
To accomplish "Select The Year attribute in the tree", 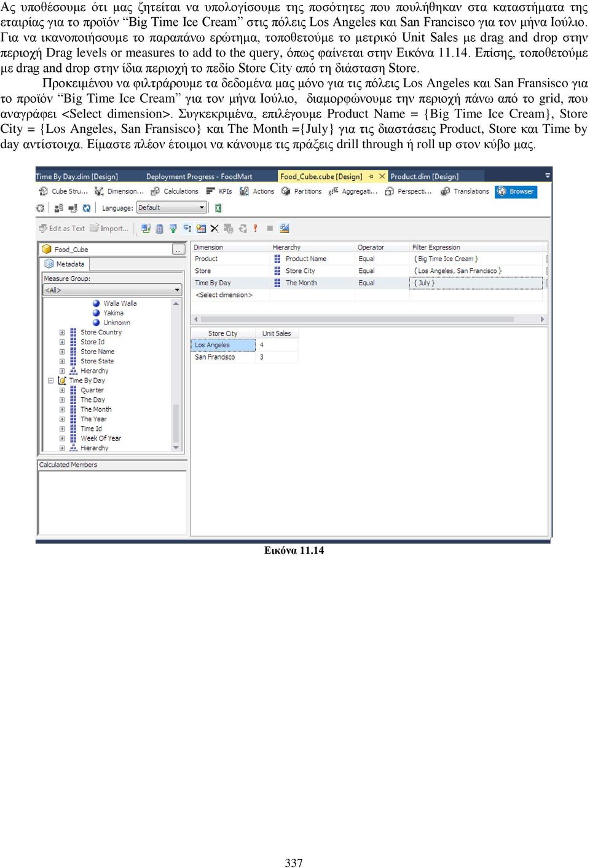I will (x=93, y=419).
